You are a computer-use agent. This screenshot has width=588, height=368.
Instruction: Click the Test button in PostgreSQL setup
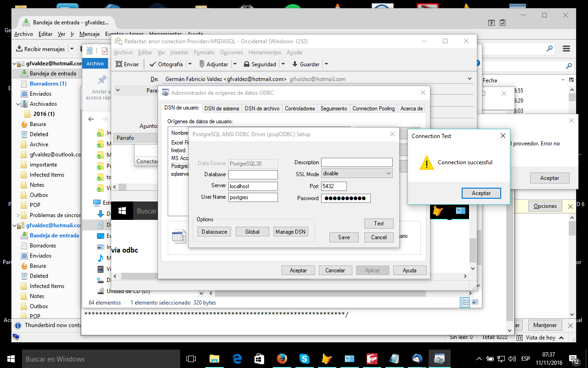click(x=379, y=223)
